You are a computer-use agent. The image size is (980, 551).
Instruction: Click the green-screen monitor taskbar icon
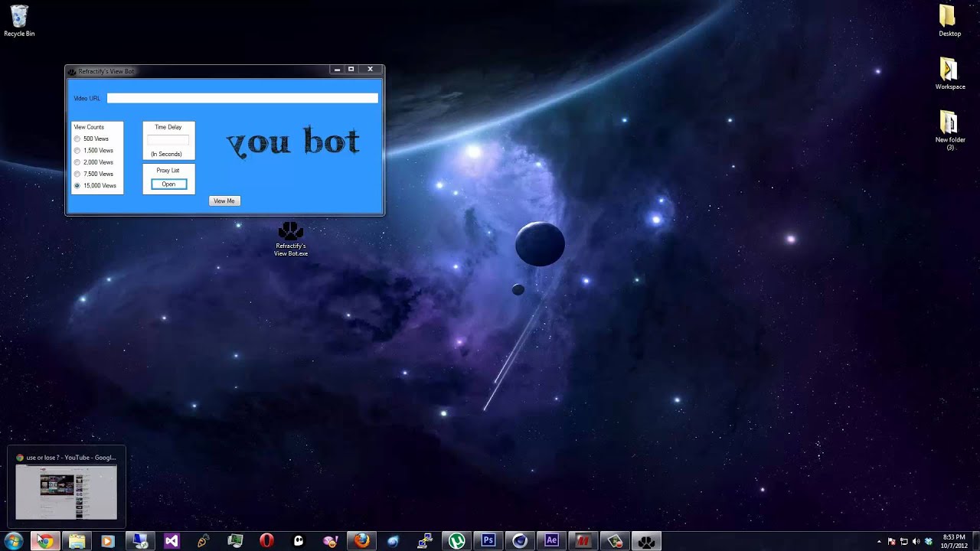[235, 541]
